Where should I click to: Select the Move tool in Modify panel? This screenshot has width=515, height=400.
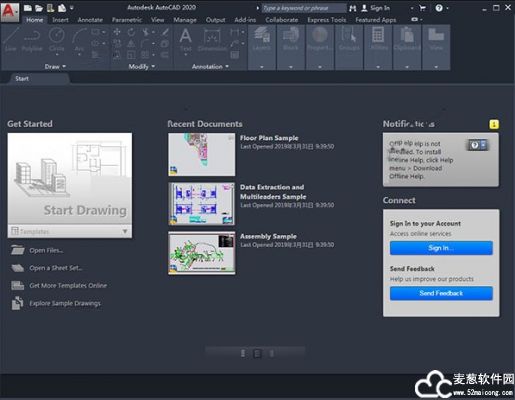coord(117,32)
